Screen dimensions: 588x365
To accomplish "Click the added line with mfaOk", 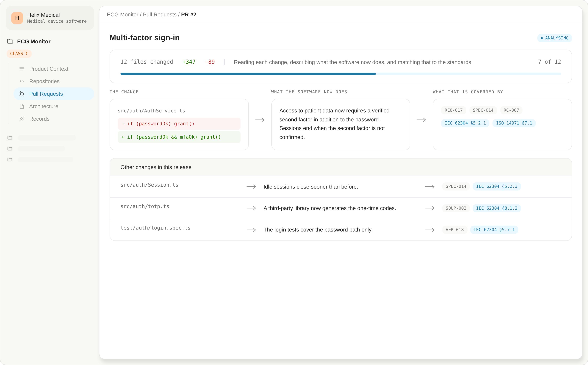I will pyautogui.click(x=179, y=137).
